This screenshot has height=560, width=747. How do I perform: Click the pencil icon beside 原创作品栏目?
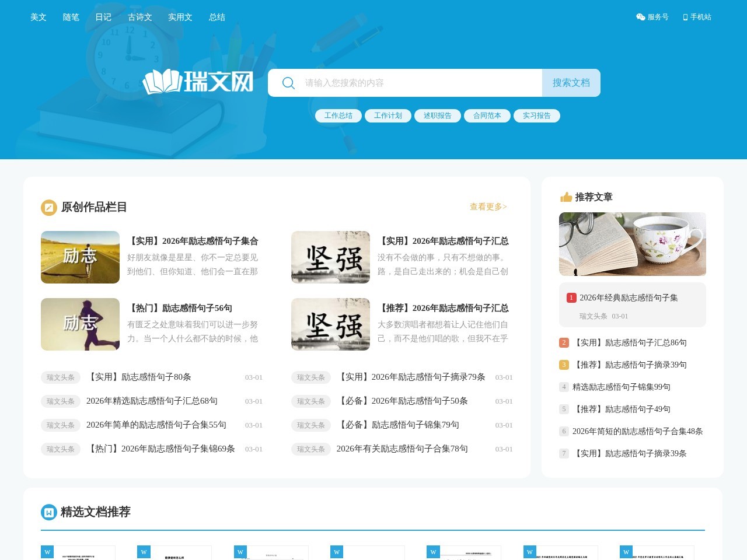48,208
